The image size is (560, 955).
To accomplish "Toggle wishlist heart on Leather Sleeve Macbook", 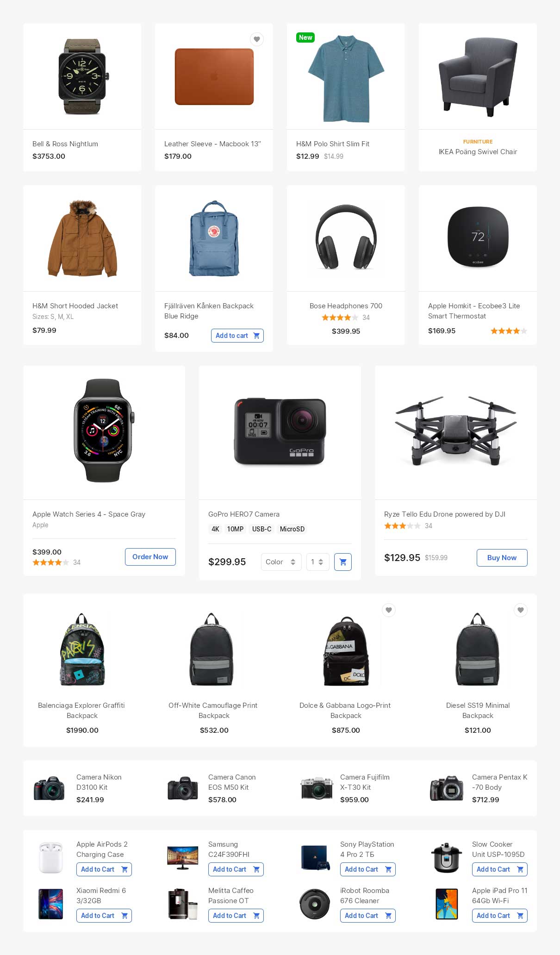I will click(x=257, y=39).
